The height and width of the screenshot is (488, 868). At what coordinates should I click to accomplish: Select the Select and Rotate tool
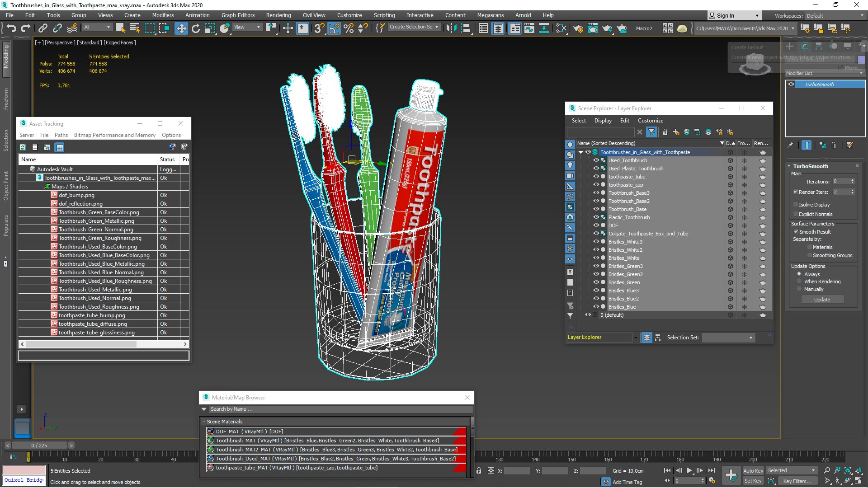(x=195, y=28)
